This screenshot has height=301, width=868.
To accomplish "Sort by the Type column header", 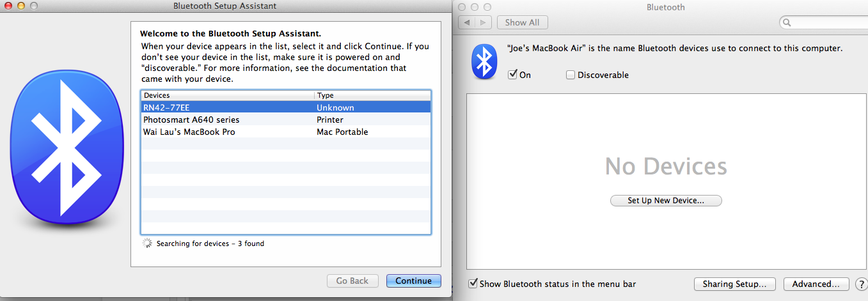I will [x=372, y=95].
